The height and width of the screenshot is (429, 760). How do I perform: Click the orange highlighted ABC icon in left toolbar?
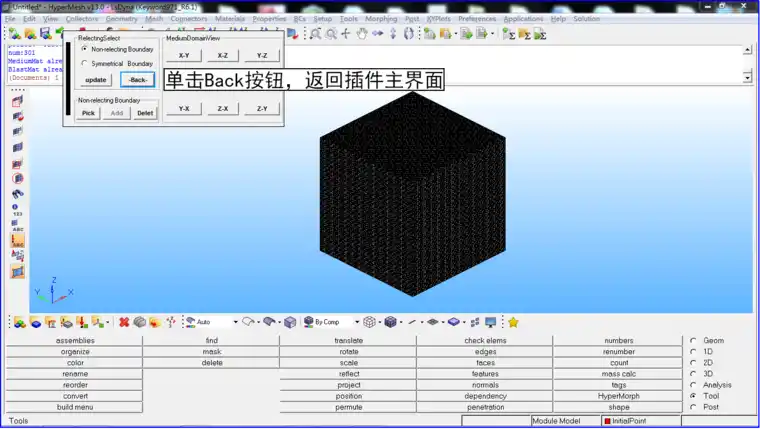[x=17, y=240]
